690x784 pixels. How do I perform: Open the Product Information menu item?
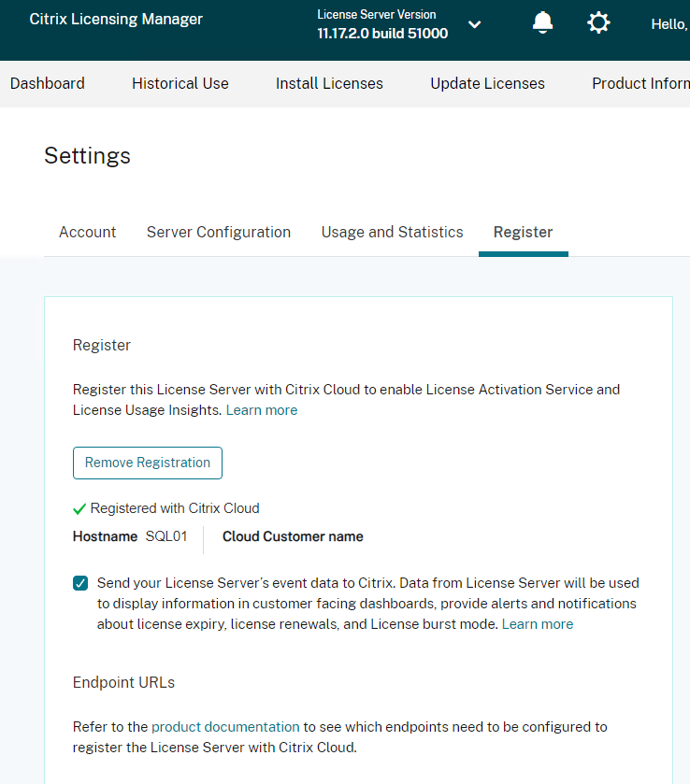click(640, 83)
